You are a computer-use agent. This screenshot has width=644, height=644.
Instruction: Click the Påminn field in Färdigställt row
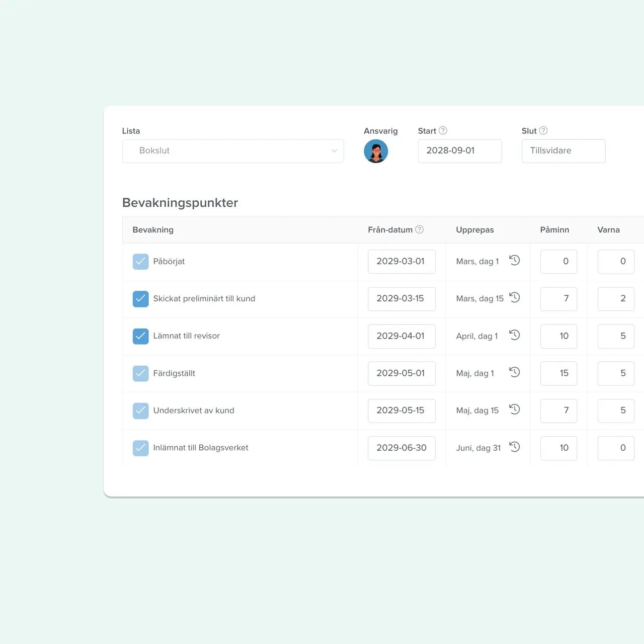558,373
